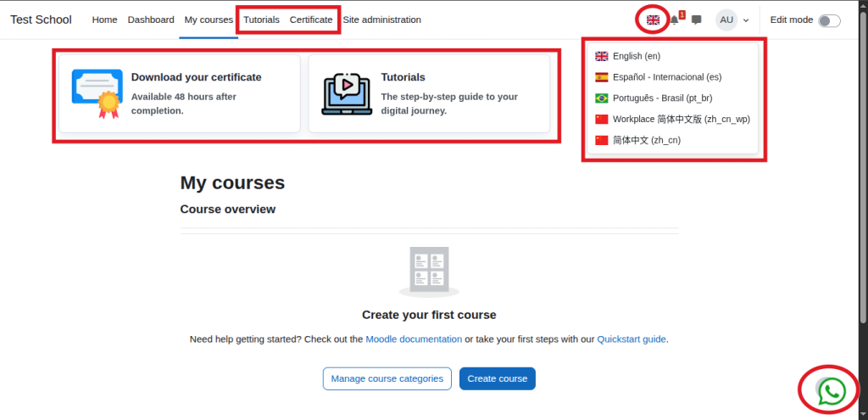The height and width of the screenshot is (420, 868).
Task: Click the Tutorials laptop video icon
Action: tap(347, 93)
